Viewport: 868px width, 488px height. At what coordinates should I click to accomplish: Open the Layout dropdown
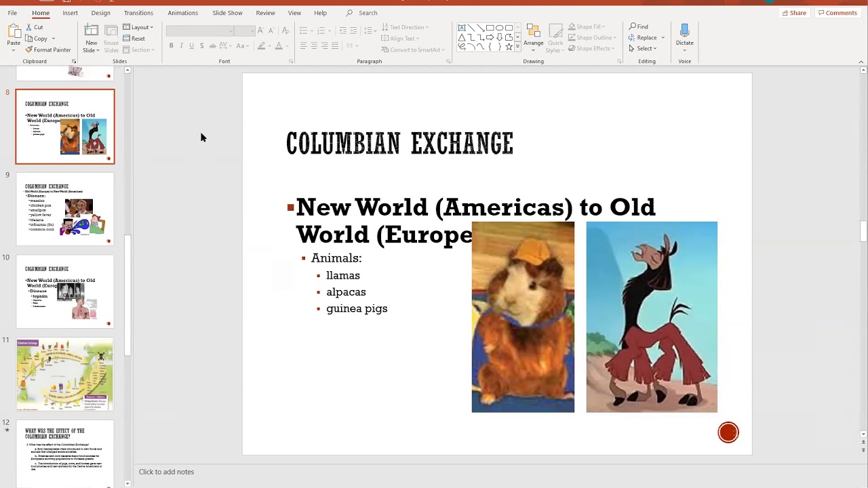click(x=138, y=27)
